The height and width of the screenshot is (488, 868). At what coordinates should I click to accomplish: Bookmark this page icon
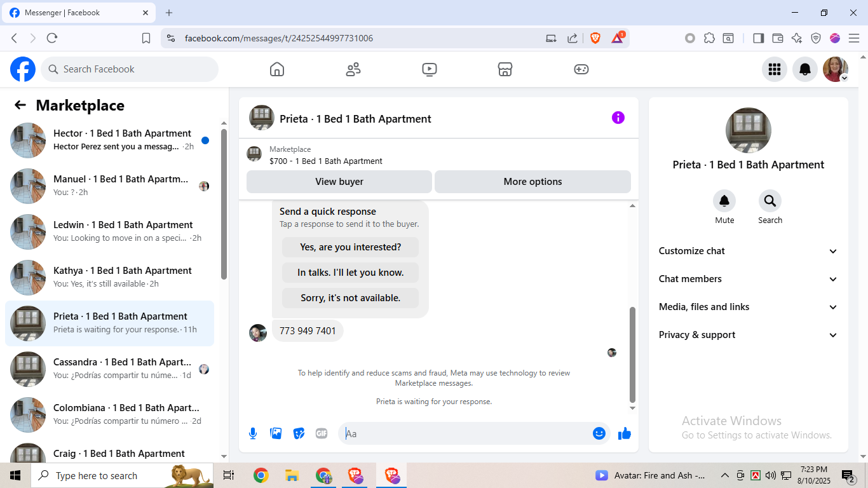click(x=146, y=38)
